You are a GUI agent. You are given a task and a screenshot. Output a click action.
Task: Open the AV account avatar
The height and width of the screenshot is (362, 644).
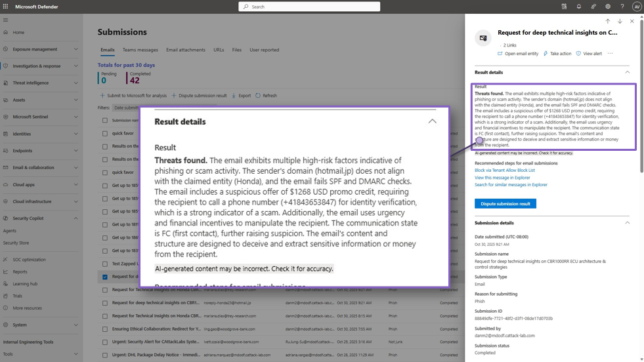pyautogui.click(x=637, y=7)
